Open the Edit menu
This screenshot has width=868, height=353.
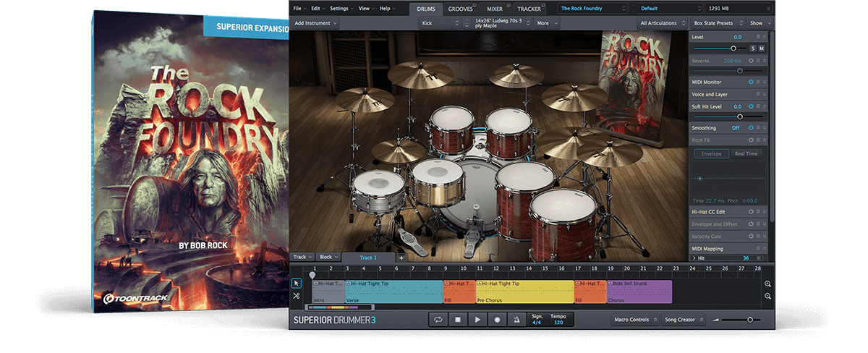(318, 9)
